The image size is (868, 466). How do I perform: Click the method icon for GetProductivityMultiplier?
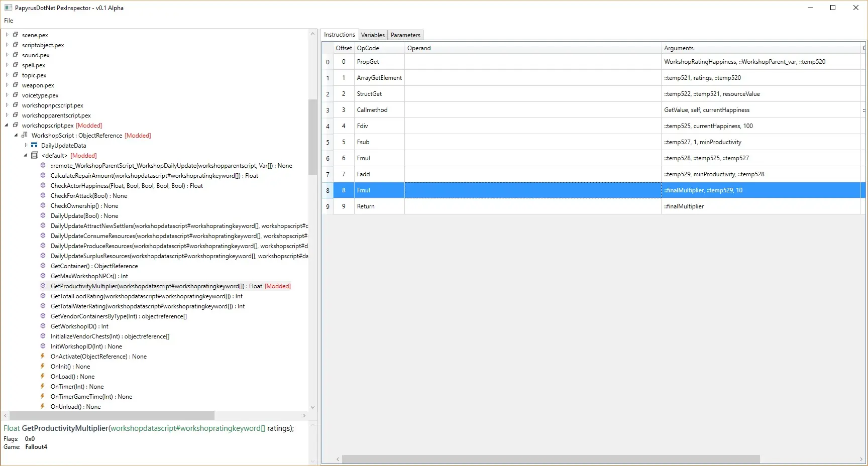point(43,286)
